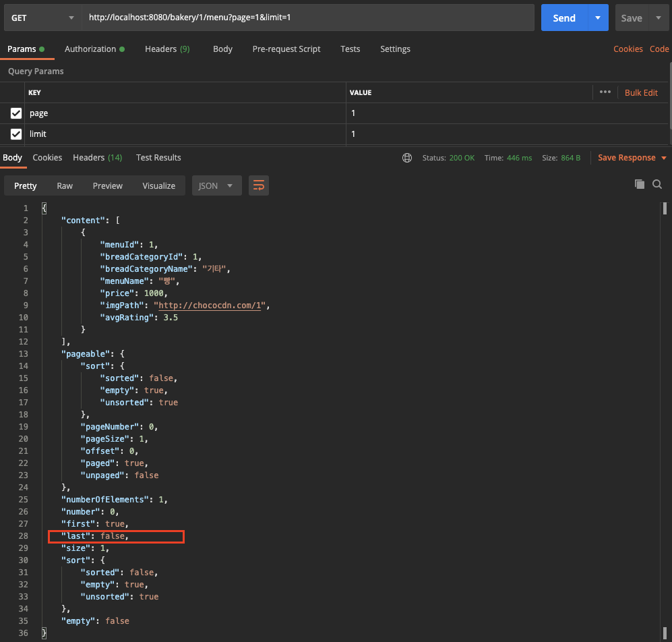Viewport: 672px width, 642px height.
Task: Click the "pageable" key line
Action: 93,354
